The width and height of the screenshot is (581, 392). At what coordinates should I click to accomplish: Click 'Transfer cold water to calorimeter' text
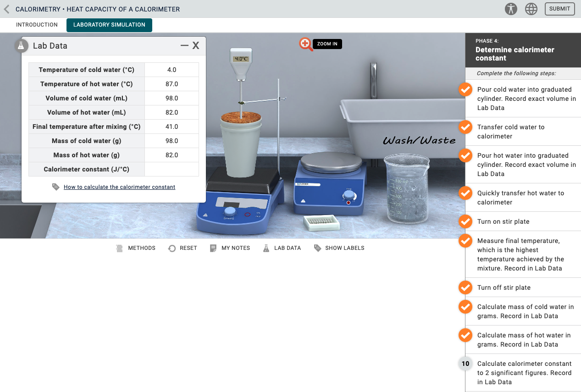click(511, 132)
